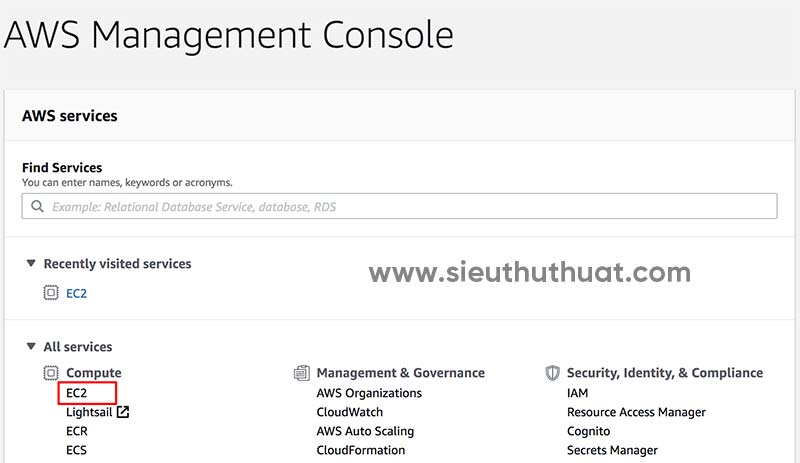Open AWS Auto Scaling
Screen dimensions: 800x463
[365, 431]
